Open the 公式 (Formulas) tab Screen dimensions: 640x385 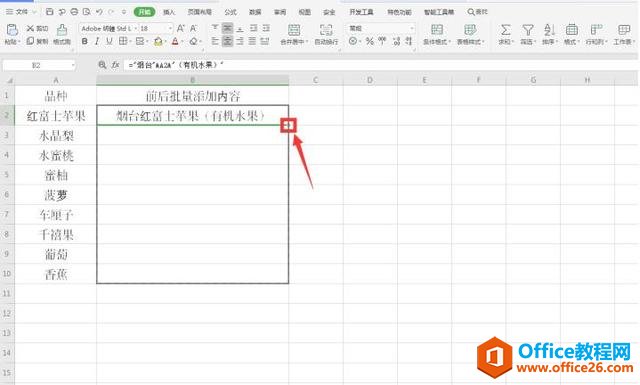coord(230,12)
